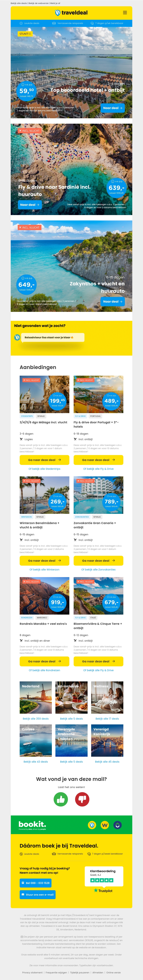
Task: Click 'Bel 088 - 033 1528' button
Action: (36, 883)
